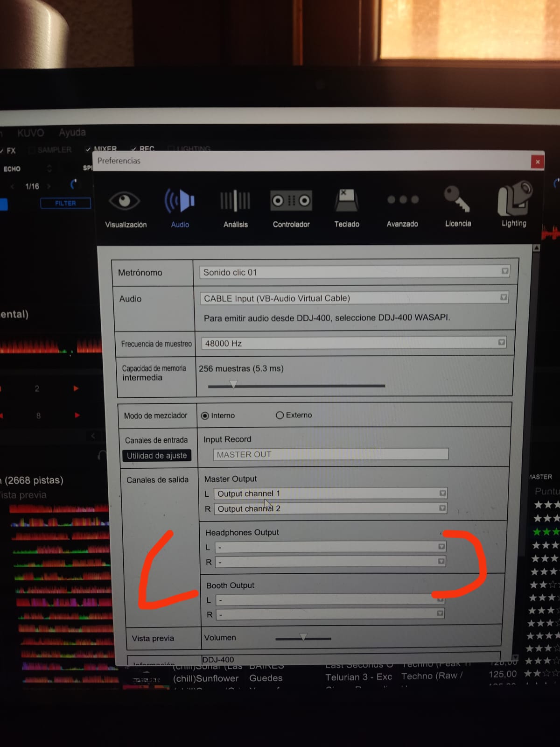
Task: Click the 125,00 BPM value
Action: click(x=503, y=674)
